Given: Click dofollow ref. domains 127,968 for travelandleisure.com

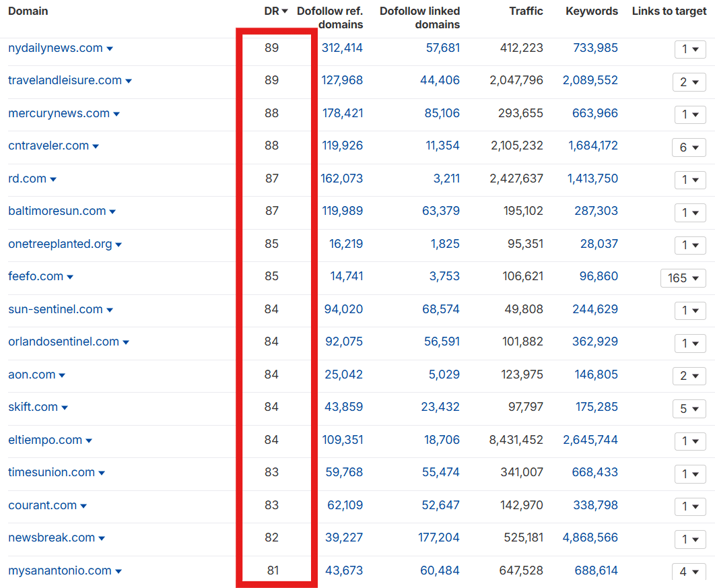Looking at the screenshot, I should tap(342, 80).
